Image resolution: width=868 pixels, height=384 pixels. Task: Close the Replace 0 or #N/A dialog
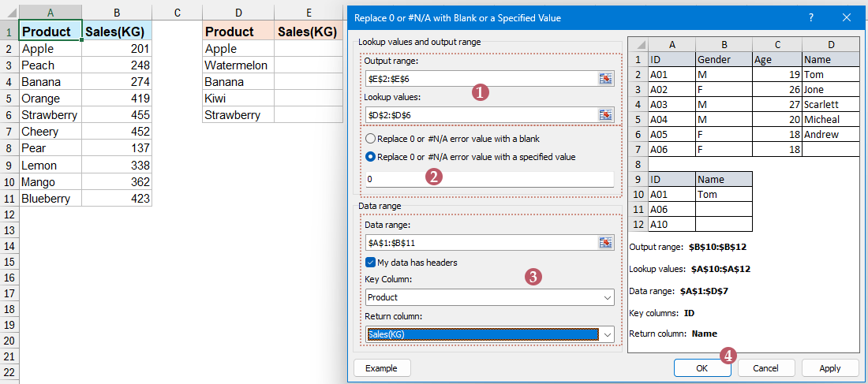[x=847, y=17]
